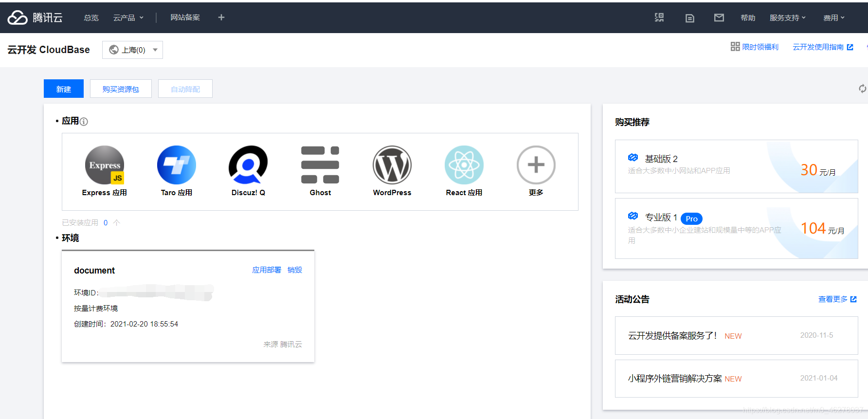868x419 pixels.
Task: Click the 专业版 1 package icon
Action: click(633, 216)
